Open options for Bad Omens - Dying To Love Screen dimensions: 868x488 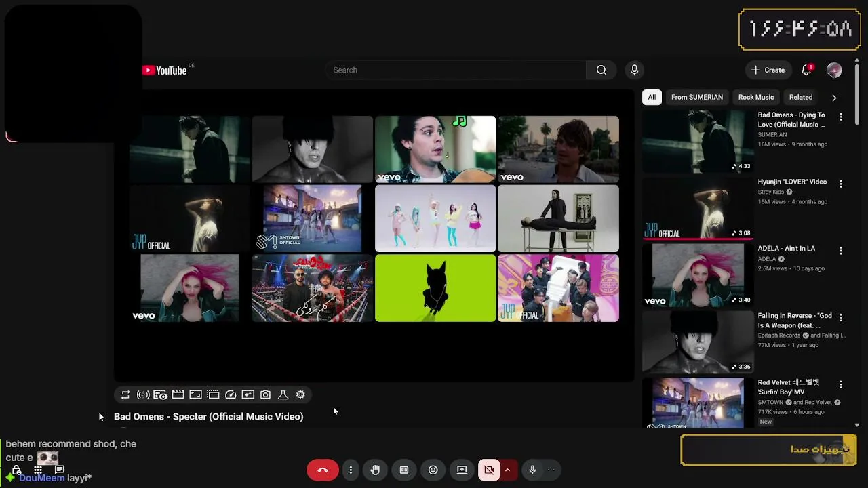(x=841, y=117)
